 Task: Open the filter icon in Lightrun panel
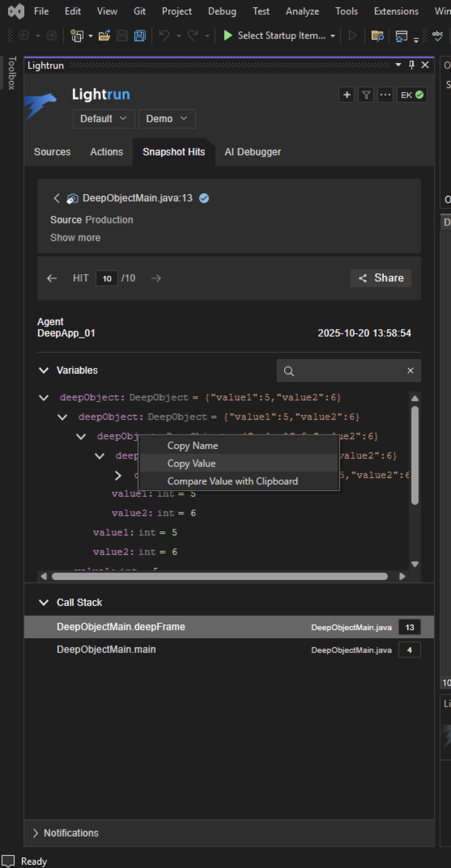366,95
